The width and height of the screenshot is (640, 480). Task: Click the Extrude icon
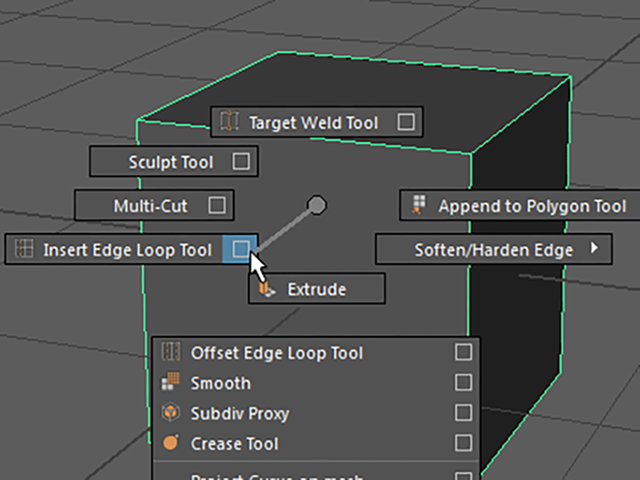tap(267, 289)
